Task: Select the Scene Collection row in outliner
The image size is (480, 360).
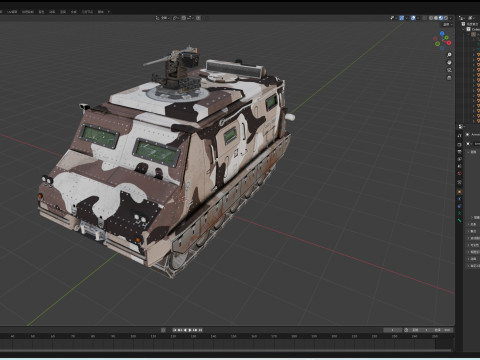Action: pyautogui.click(x=471, y=24)
